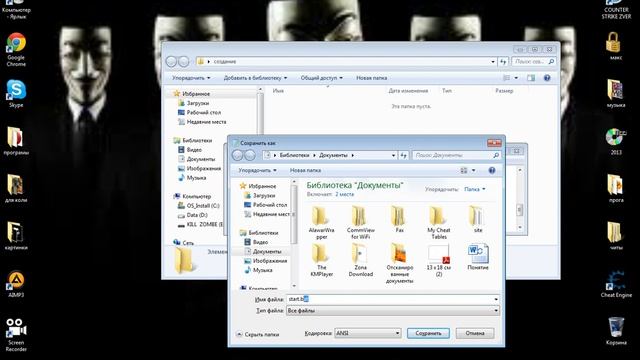This screenshot has width=640, height=360.
Task: Open the AIMP3 desktop shortcut
Action: click(16, 284)
